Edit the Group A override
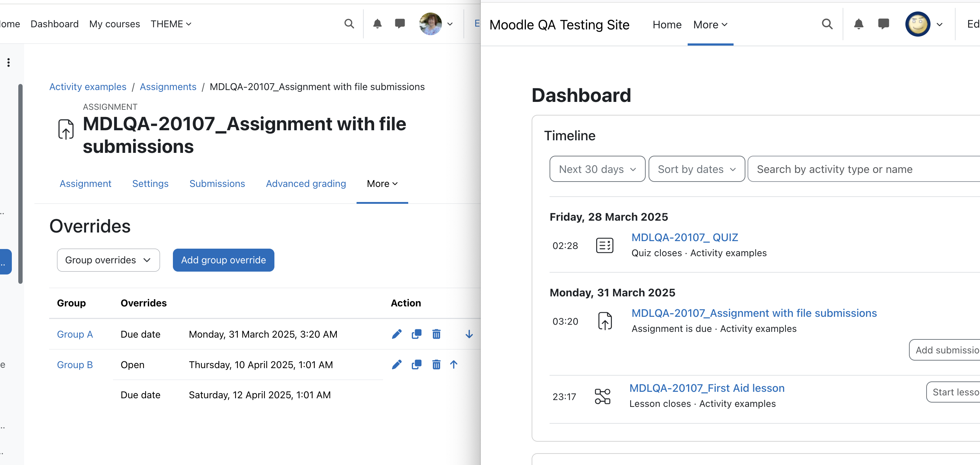980x465 pixels. point(396,334)
